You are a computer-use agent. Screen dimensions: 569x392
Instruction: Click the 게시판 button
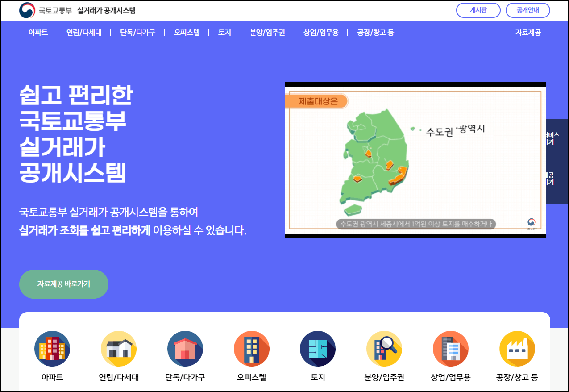478,10
